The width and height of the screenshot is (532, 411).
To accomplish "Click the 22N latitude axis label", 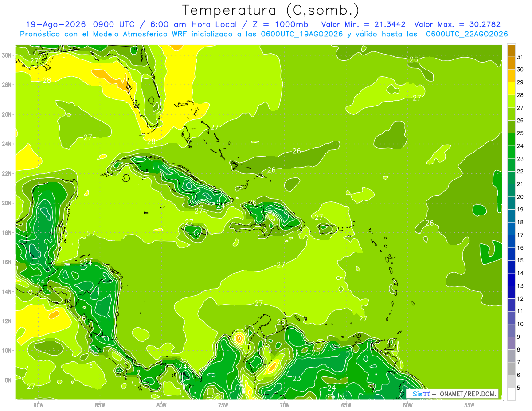I will (x=8, y=173).
